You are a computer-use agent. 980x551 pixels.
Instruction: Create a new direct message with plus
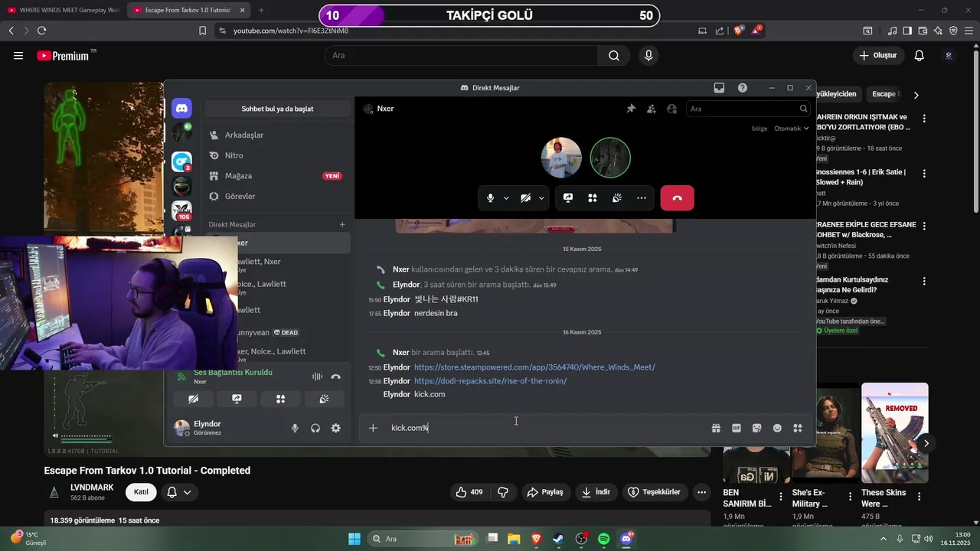click(342, 225)
